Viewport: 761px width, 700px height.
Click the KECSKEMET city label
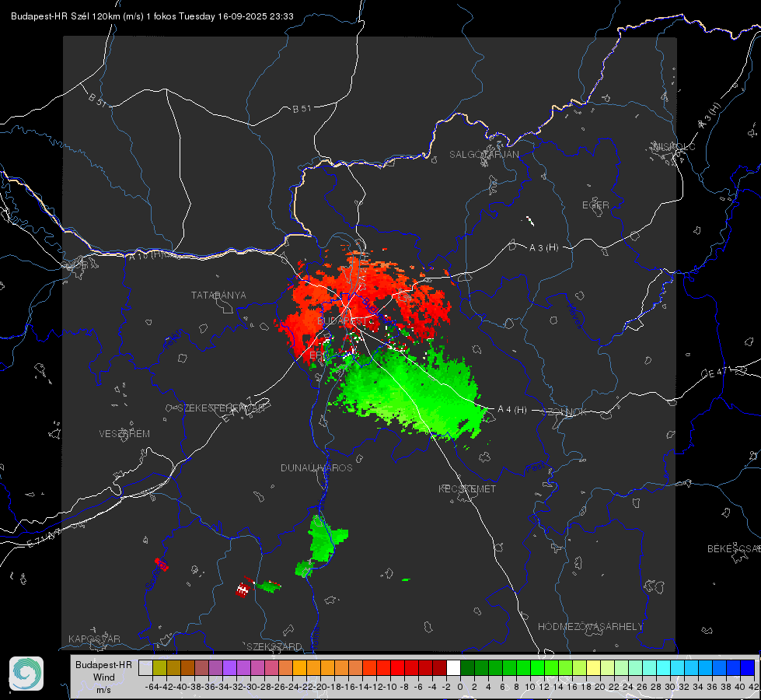(467, 489)
